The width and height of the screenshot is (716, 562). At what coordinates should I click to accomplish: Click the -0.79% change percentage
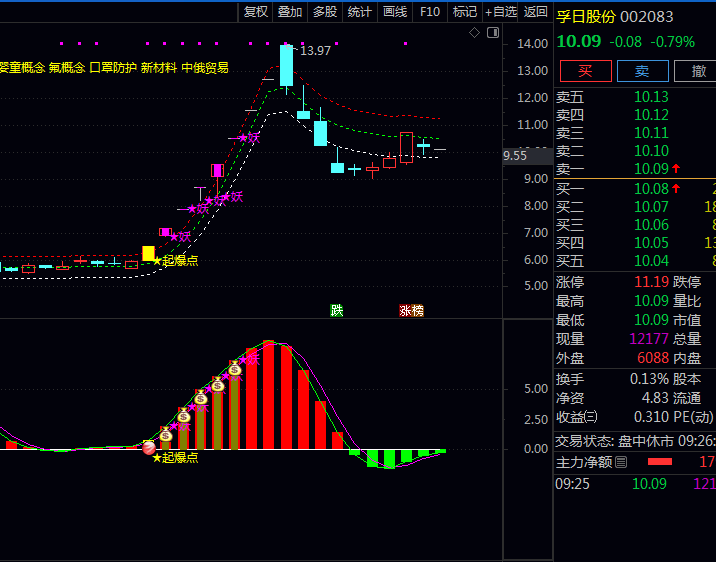click(x=673, y=42)
